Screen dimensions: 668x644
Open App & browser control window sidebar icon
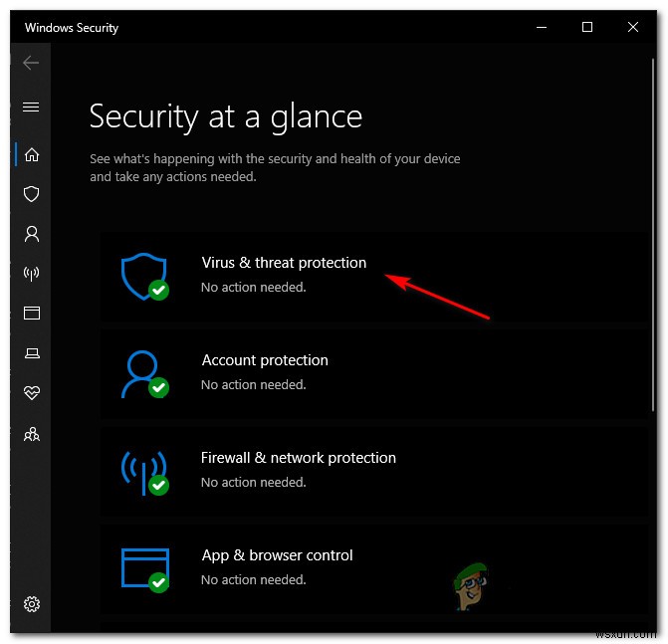32,314
